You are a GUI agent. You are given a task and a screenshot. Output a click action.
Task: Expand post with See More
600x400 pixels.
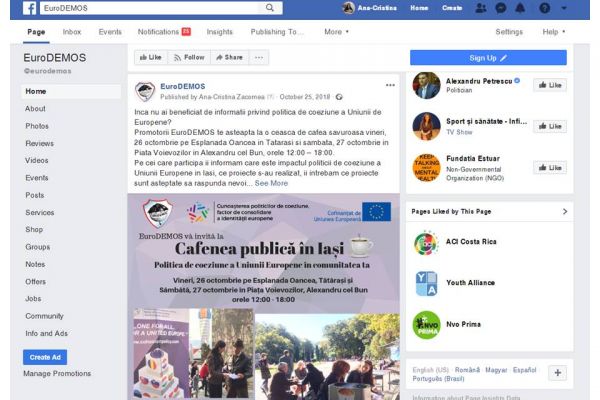(x=271, y=183)
